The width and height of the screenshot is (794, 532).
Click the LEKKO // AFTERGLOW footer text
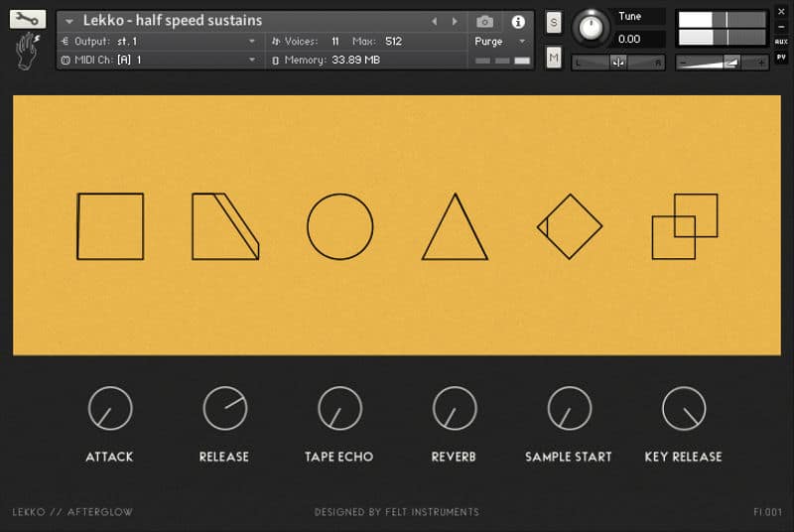[72, 512]
